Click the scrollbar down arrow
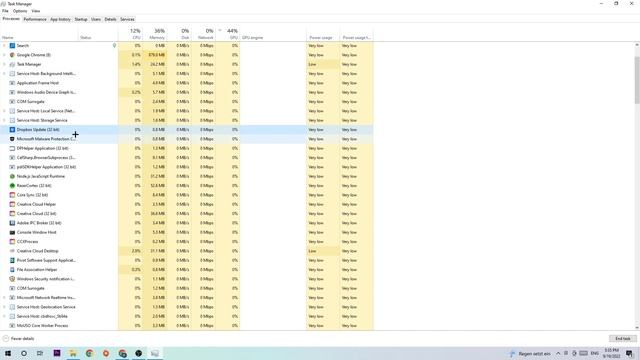The width and height of the screenshot is (640, 360). pos(637,327)
